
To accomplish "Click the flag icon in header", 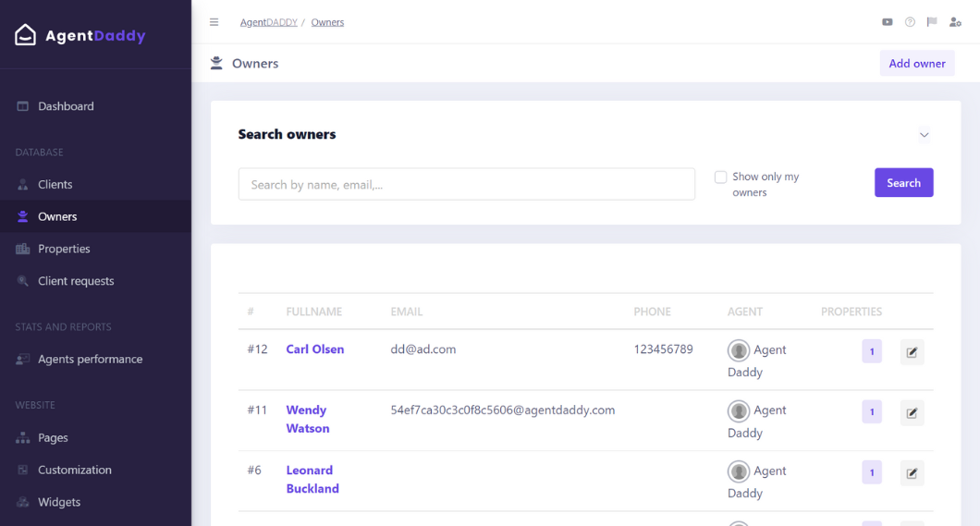I will (x=932, y=22).
